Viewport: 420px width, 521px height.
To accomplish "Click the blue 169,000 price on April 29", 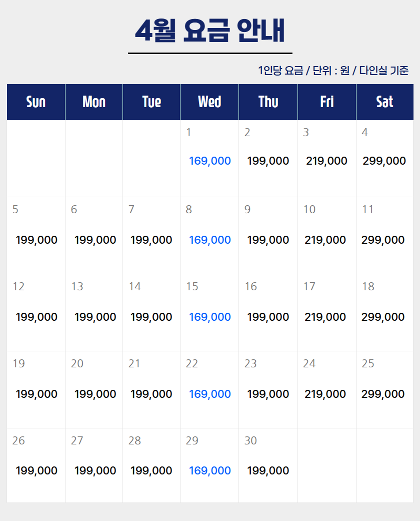I will click(x=209, y=471).
